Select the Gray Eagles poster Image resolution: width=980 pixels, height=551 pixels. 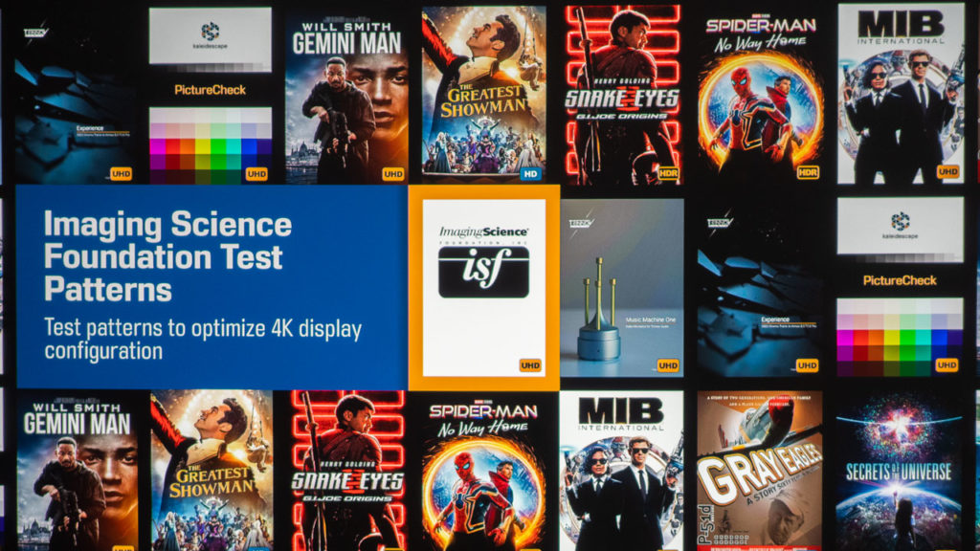(x=759, y=471)
